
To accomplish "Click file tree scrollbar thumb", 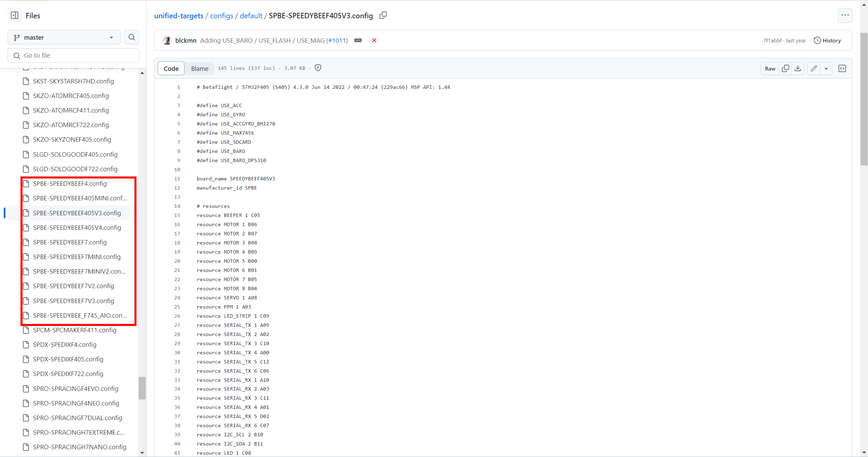I will (142, 388).
